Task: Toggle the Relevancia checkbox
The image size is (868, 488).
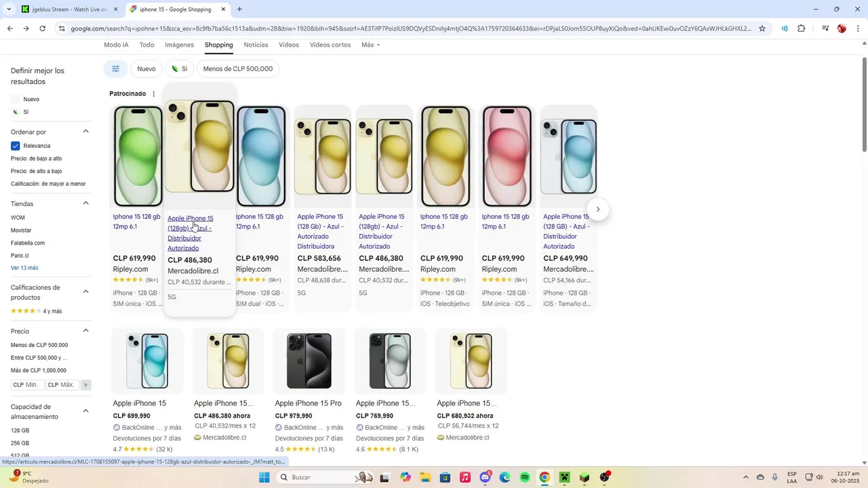Action: point(15,146)
